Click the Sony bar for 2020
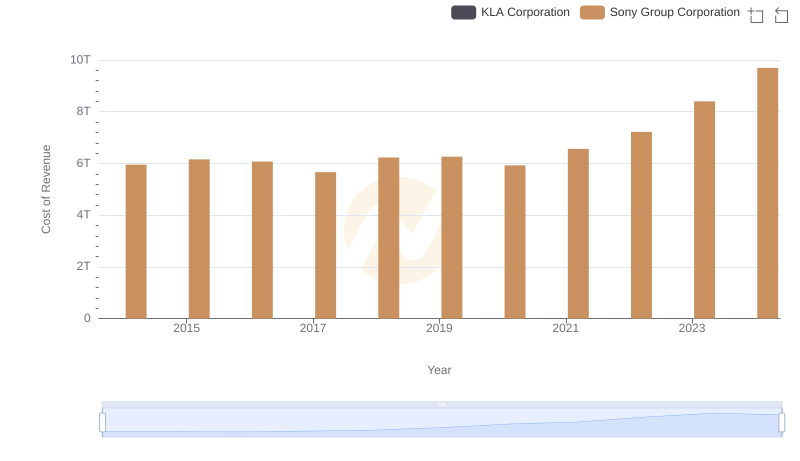The height and width of the screenshot is (461, 800). pyautogui.click(x=515, y=242)
